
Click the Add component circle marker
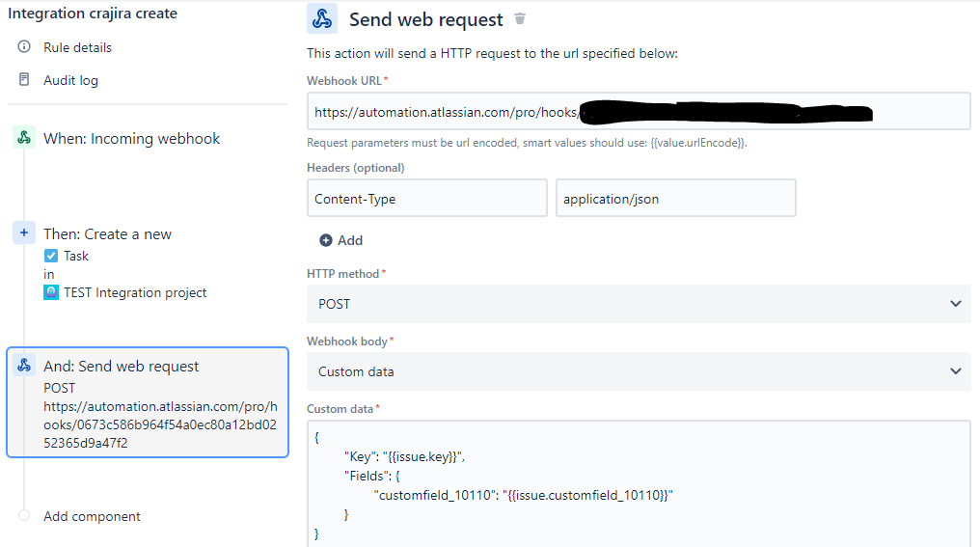coord(24,516)
